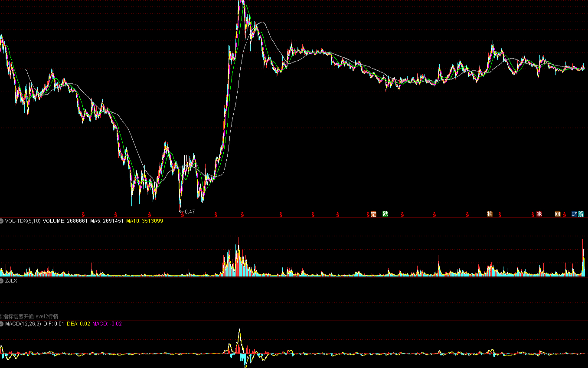
Task: Click the $ marker between 回 and 财
Action: coord(565,214)
